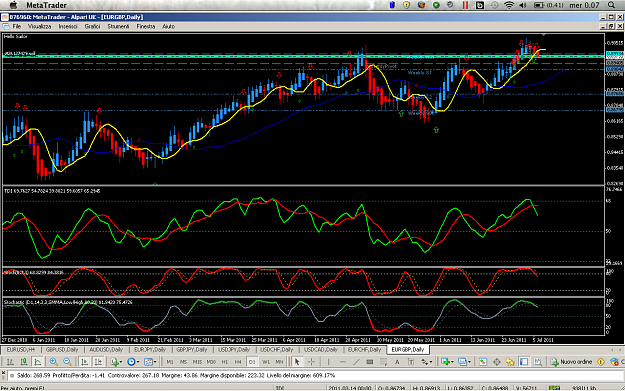Open the Inserisci menu
Screen dimensions: 625x391
pos(68,26)
